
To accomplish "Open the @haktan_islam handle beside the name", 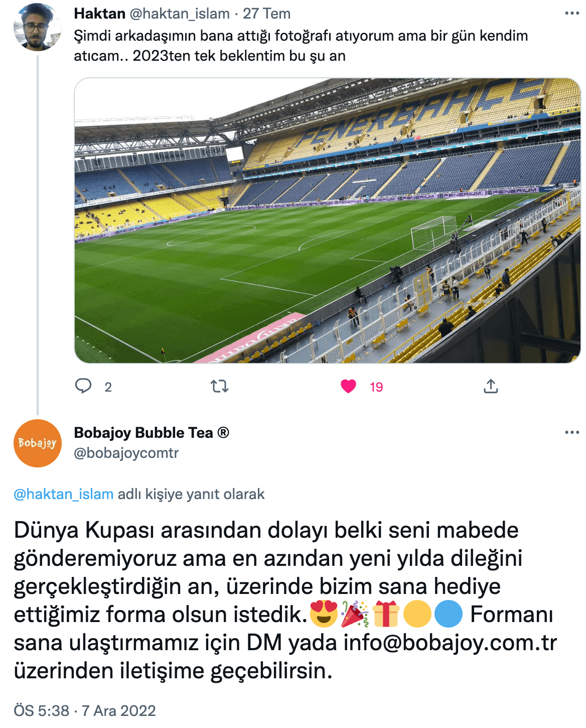I will (x=180, y=14).
